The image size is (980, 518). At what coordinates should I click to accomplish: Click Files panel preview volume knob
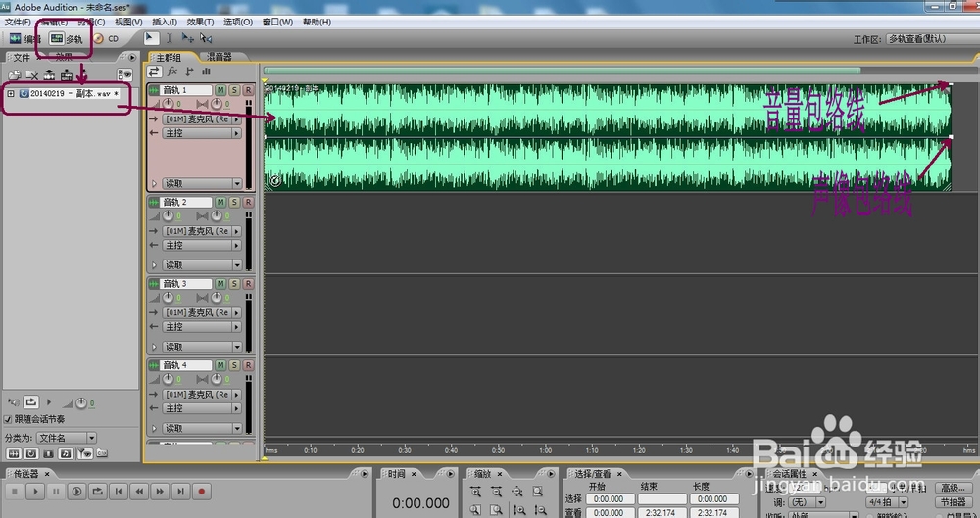coord(80,402)
